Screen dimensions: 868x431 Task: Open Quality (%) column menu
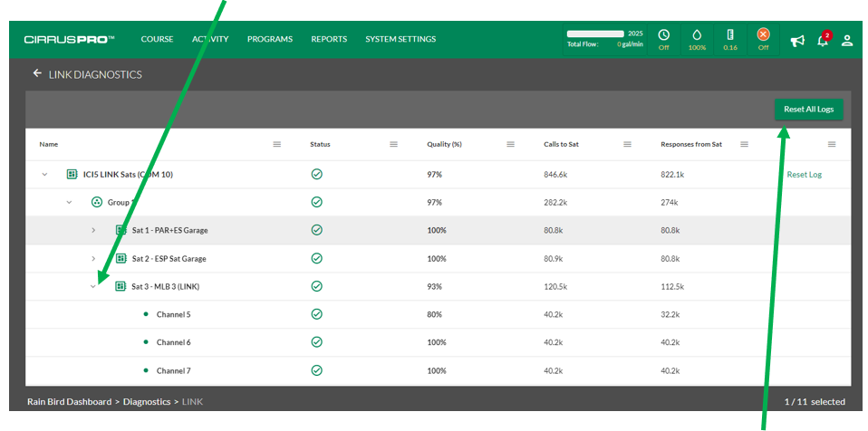point(510,144)
